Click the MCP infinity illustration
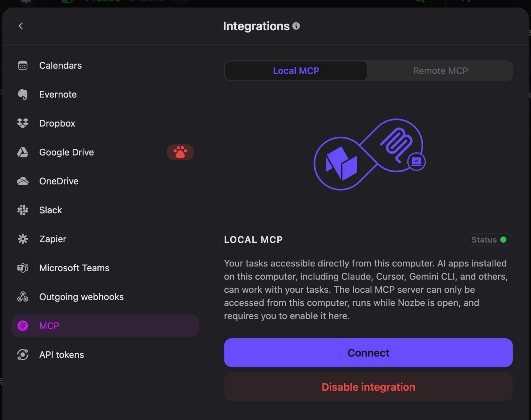Screen dimensions: 531x420 (369, 155)
